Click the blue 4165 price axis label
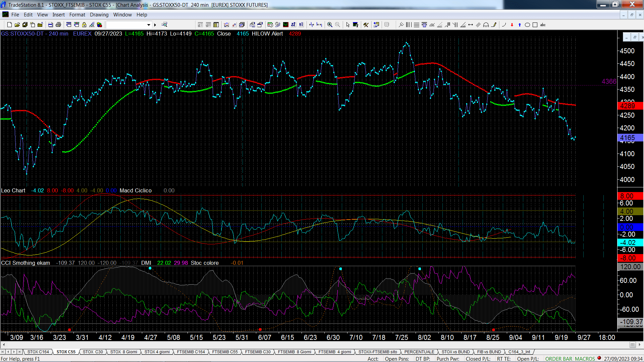This screenshot has height=362, width=644. (x=630, y=138)
